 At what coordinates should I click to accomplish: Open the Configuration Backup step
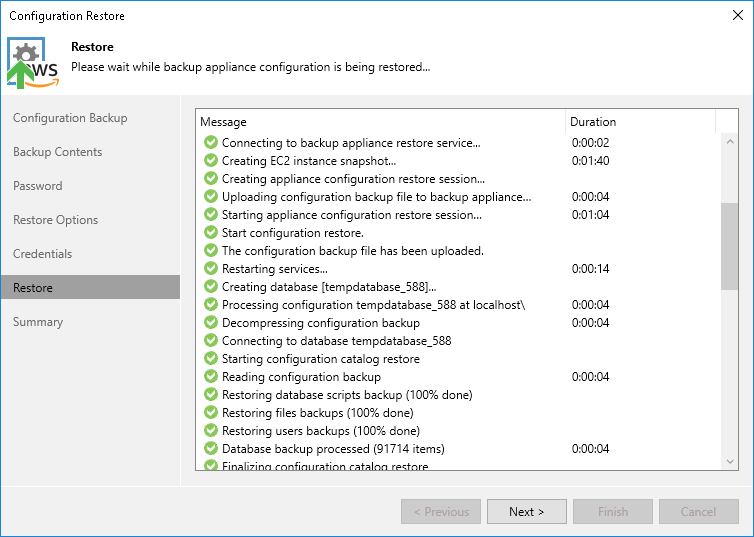point(70,118)
